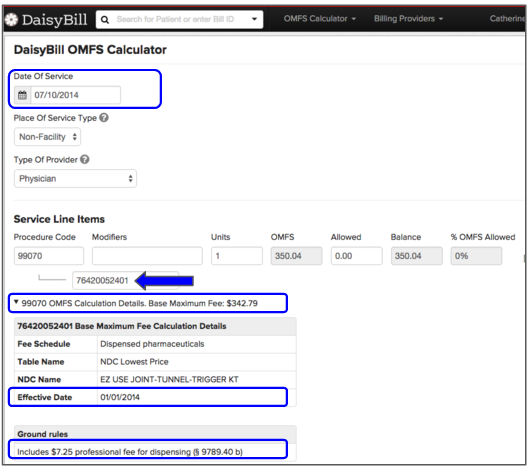Click the % OMFS Allowed 0% field
529x467 pixels.
[x=476, y=256]
